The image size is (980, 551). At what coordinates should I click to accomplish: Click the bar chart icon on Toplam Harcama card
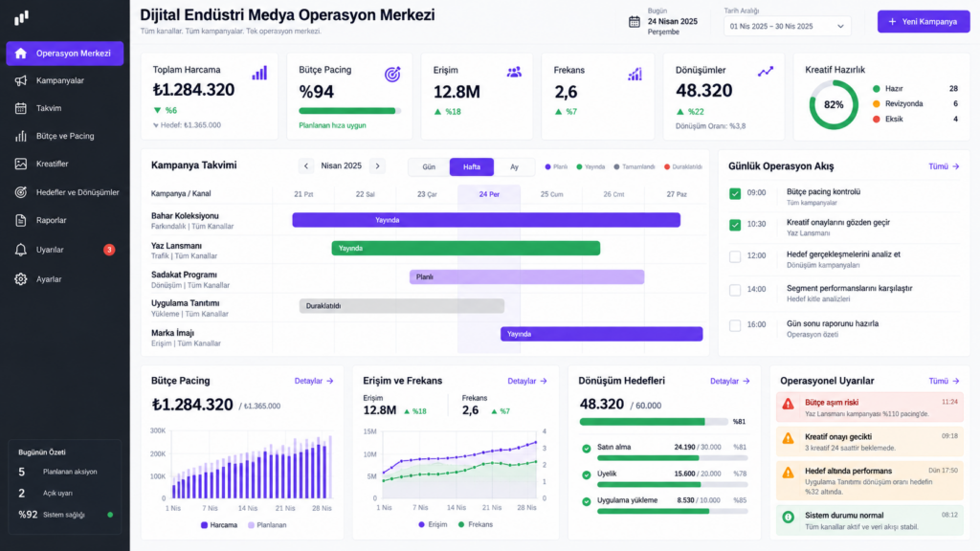(x=259, y=73)
